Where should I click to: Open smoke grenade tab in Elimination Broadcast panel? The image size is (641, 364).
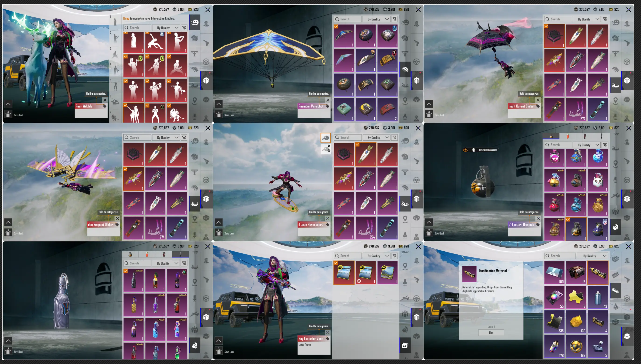point(584,136)
